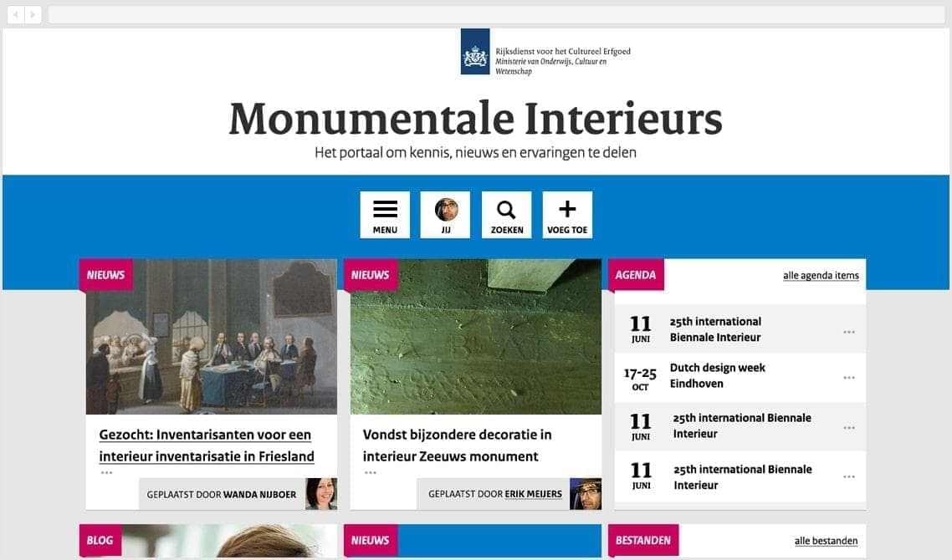This screenshot has width=952, height=560.
Task: Open the Vondst bijzondere decoratie headline
Action: coord(458,445)
